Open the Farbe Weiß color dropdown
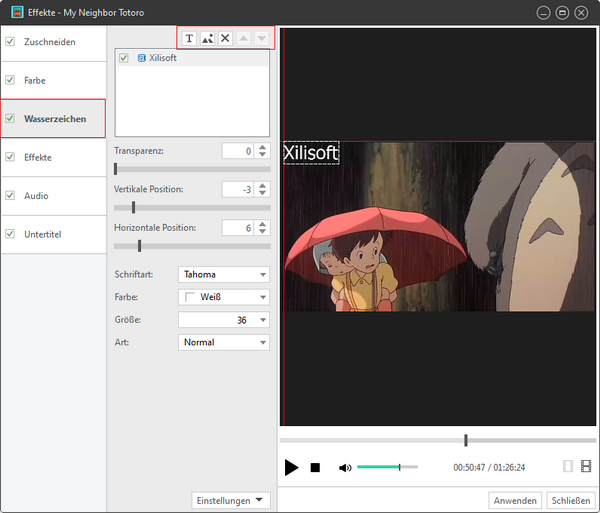600x513 pixels. click(x=224, y=297)
